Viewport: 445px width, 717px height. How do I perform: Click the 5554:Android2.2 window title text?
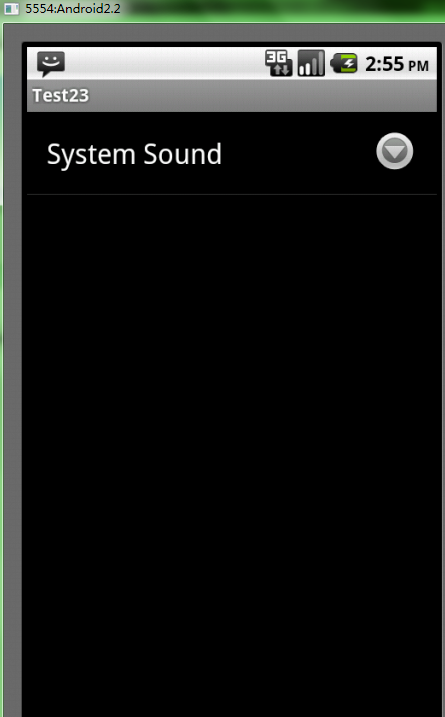(73, 8)
